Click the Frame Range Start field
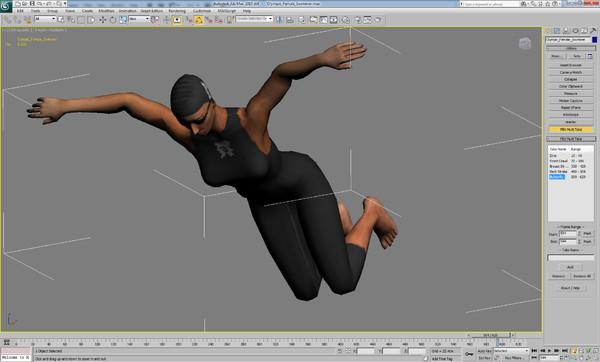Screen dimensions: 600x362 coord(567,233)
